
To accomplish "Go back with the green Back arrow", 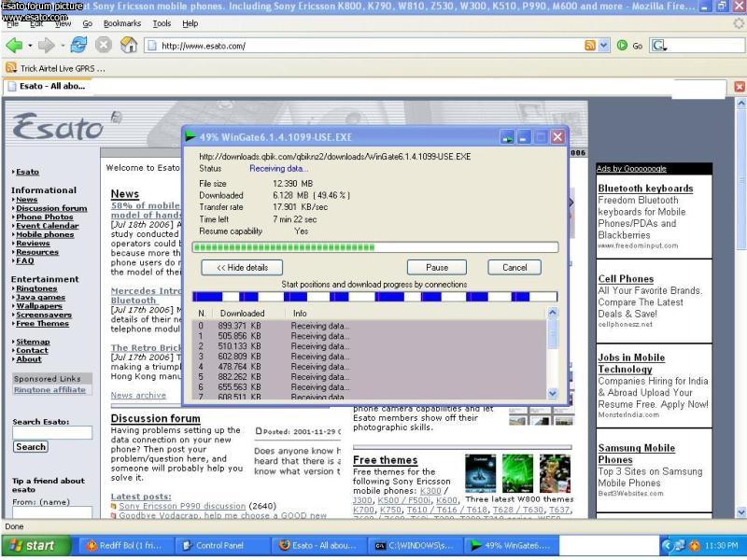I will point(14,46).
